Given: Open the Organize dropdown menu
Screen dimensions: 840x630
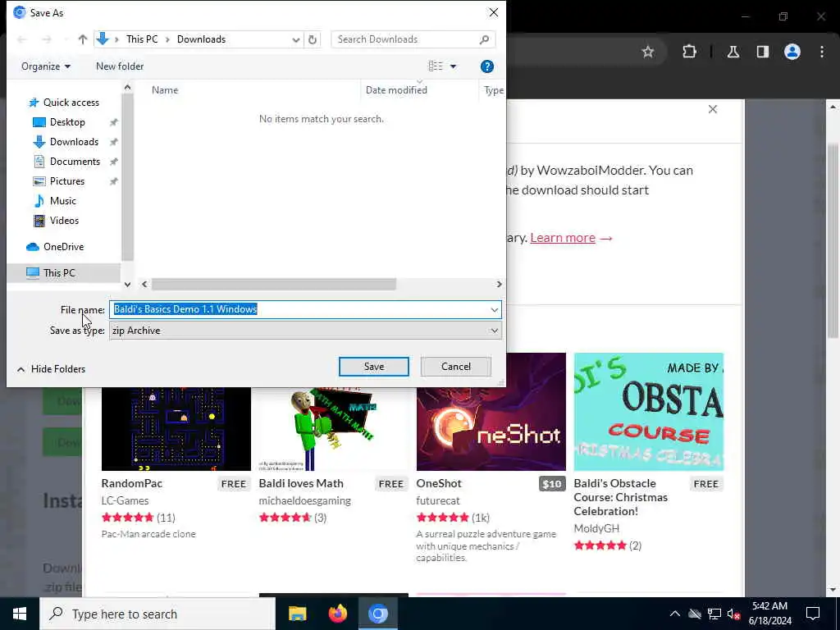Looking at the screenshot, I should click(x=46, y=66).
